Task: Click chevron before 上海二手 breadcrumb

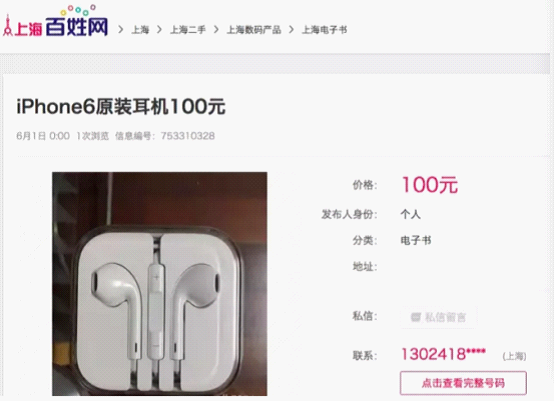Action: [159, 30]
